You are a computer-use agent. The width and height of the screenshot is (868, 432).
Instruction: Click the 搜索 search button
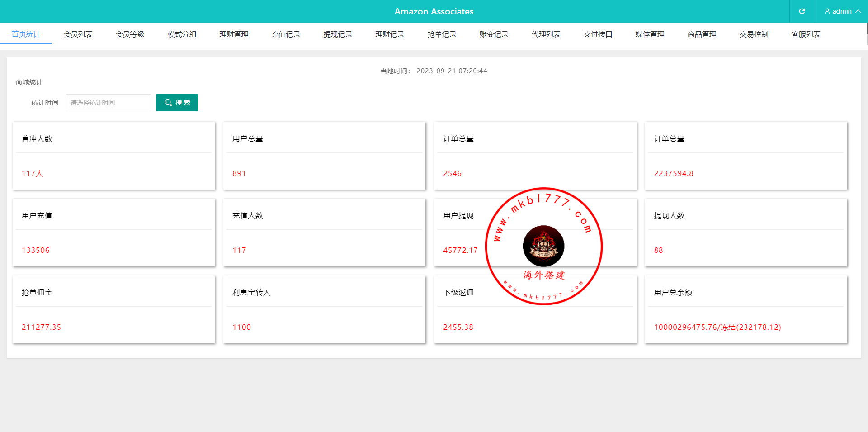point(177,103)
